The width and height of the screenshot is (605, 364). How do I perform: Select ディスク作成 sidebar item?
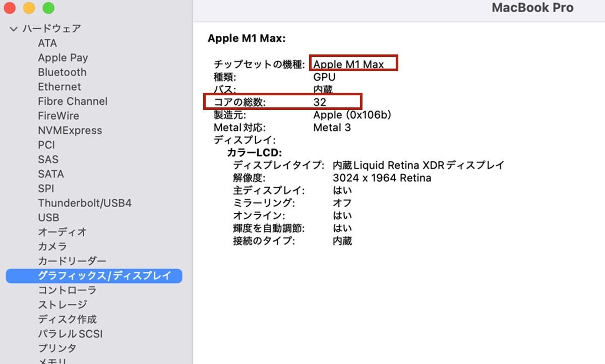pos(67,319)
